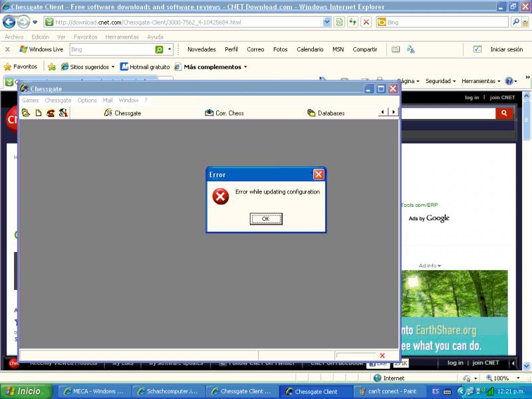Switch to the Chessgate tab

tap(122, 113)
